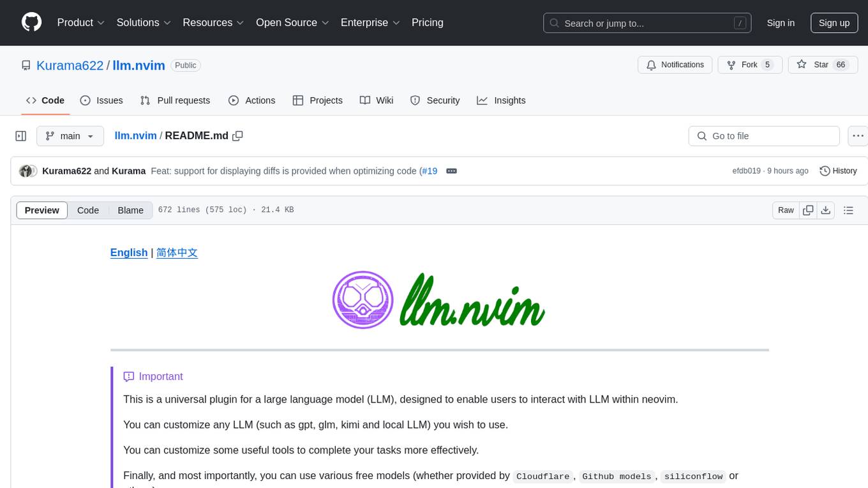Open the English README link
Image resolution: width=868 pixels, height=488 pixels.
(x=129, y=252)
